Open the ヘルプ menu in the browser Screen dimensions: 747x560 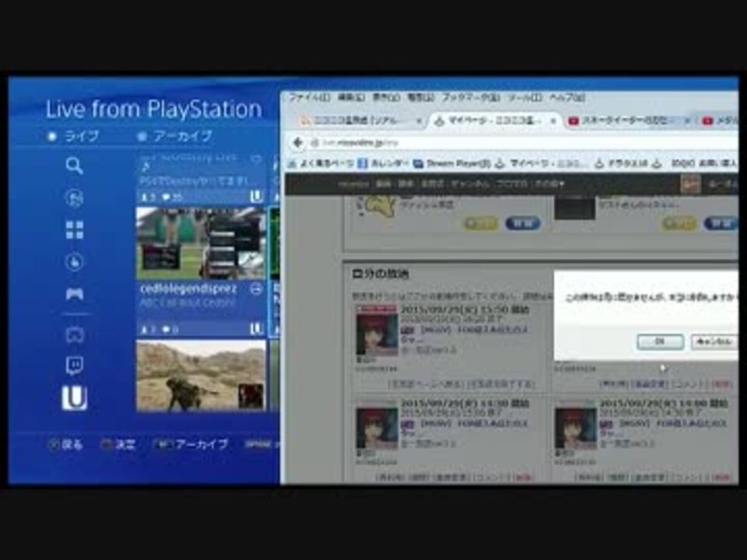(x=567, y=98)
